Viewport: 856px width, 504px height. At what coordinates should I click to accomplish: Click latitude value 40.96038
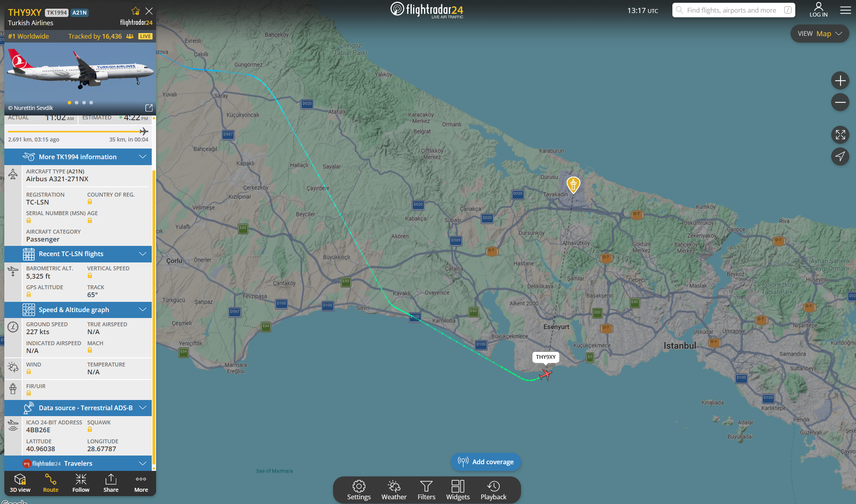click(41, 449)
